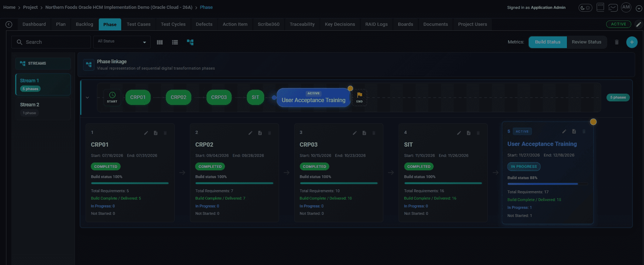Open Northern Foods project breadcrumb
The image size is (644, 265).
(119, 7)
